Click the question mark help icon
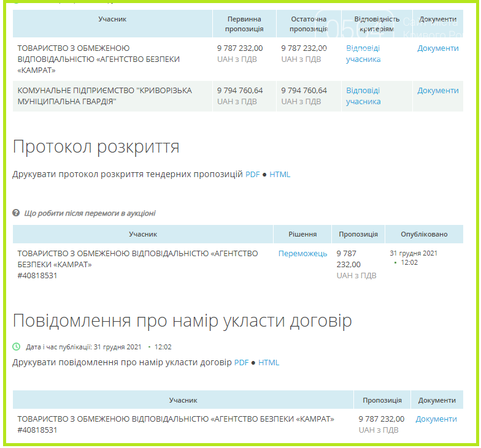 [x=17, y=213]
